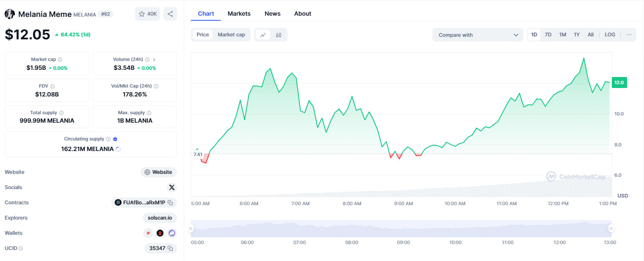644x261 pixels.
Task: Select the 1Y time range
Action: coord(577,35)
